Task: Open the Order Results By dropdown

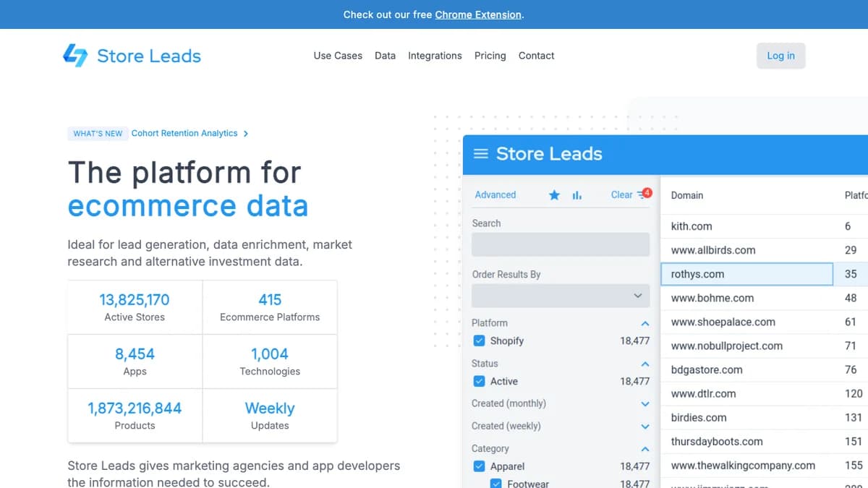Action: click(561, 296)
